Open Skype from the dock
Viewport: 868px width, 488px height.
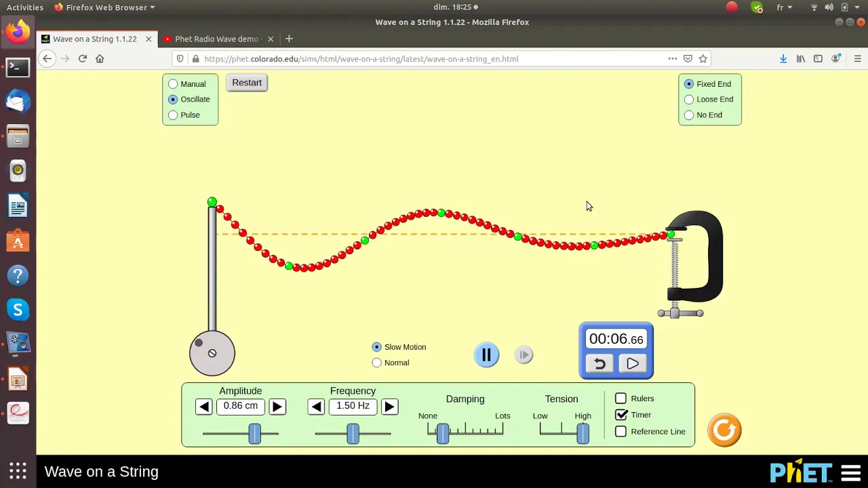tap(18, 310)
